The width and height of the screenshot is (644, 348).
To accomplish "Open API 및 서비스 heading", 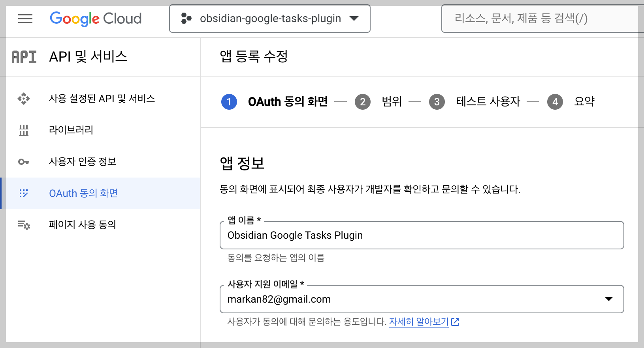I will [88, 57].
